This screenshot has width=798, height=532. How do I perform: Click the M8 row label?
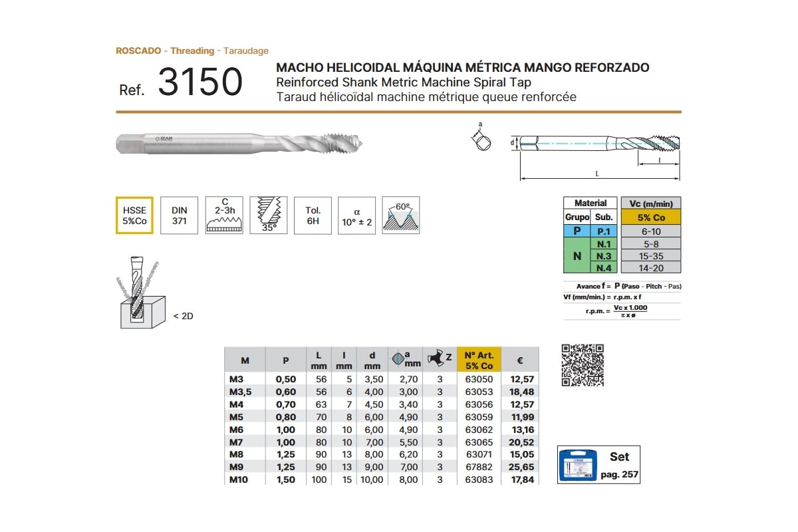tap(237, 455)
